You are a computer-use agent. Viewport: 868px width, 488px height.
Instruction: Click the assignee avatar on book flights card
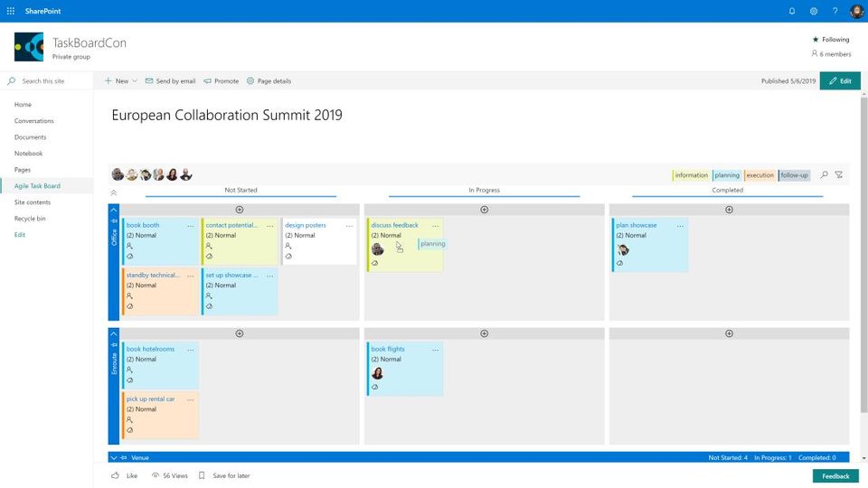[378, 373]
